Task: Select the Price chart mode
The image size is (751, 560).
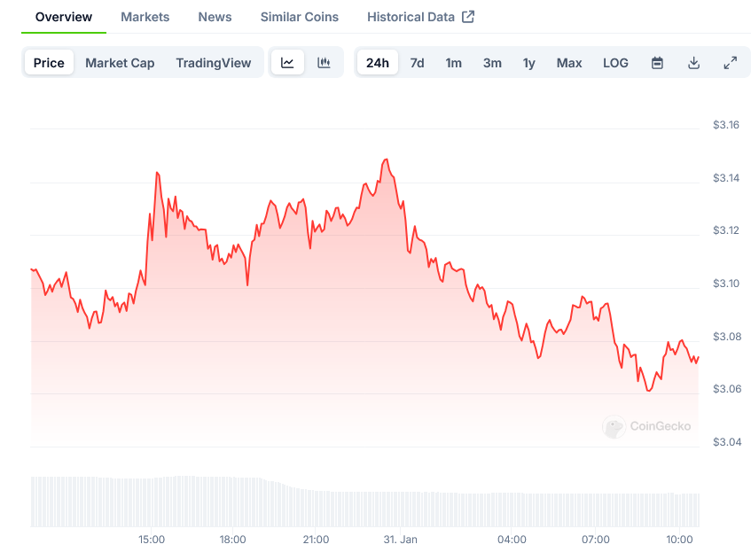Action: [49, 63]
